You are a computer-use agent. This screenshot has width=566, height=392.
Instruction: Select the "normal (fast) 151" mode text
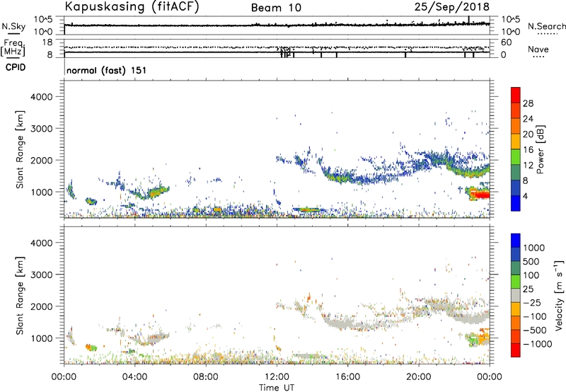tap(107, 70)
